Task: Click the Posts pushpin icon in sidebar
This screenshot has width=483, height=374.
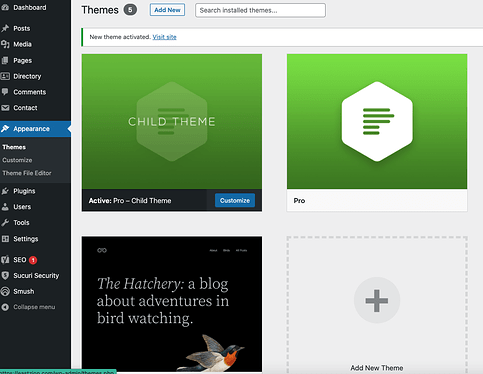Action: pos(5,28)
